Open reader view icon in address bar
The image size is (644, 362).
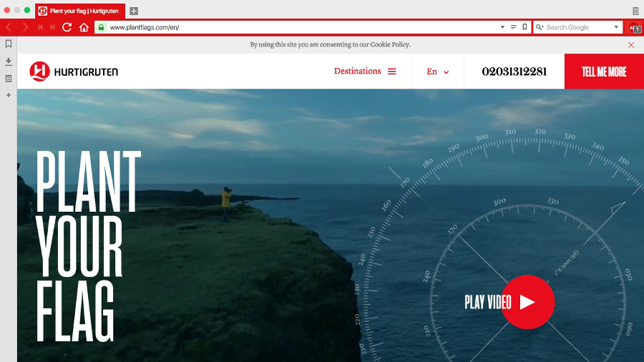pos(513,27)
